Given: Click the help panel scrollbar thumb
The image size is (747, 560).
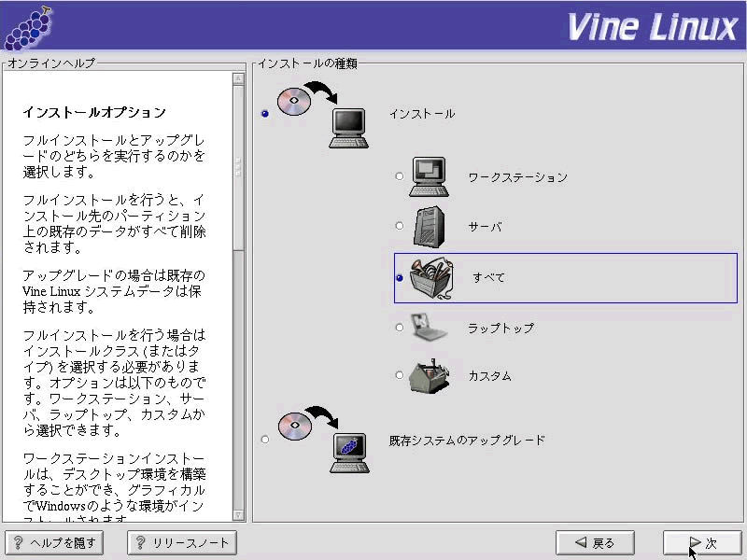Looking at the screenshot, I should pos(239,168).
